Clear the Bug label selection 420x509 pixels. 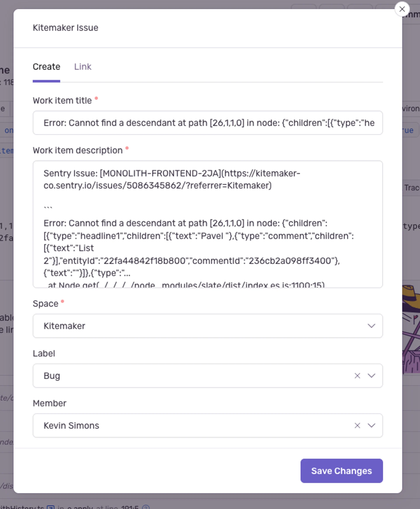[357, 376]
